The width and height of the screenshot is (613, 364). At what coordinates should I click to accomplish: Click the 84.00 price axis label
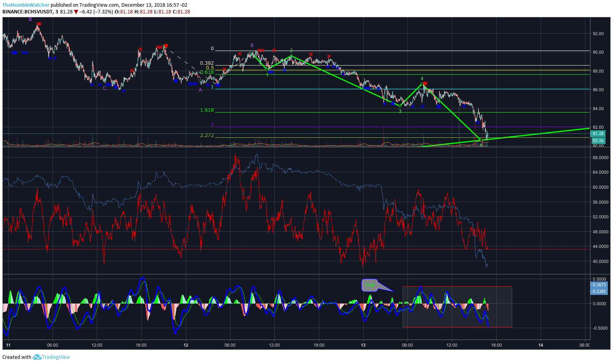[x=598, y=109]
